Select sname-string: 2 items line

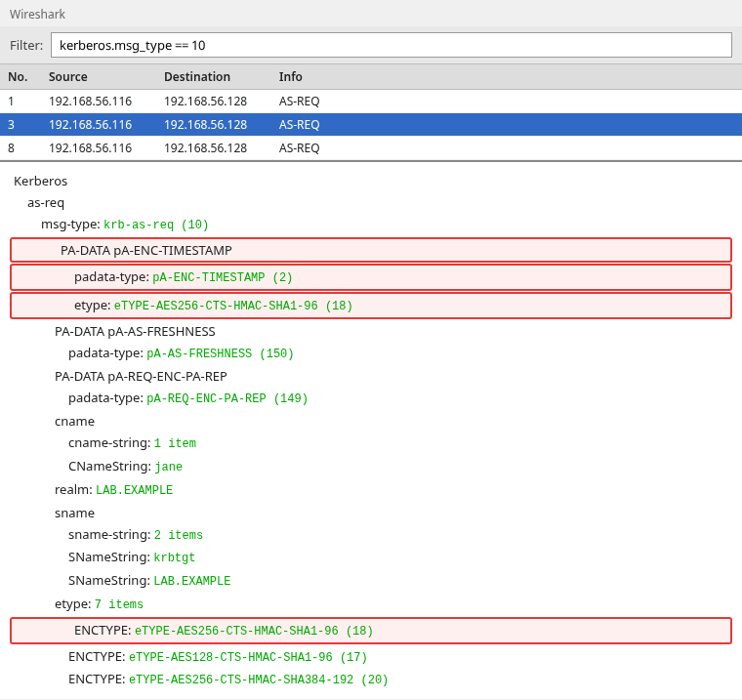pyautogui.click(x=136, y=535)
